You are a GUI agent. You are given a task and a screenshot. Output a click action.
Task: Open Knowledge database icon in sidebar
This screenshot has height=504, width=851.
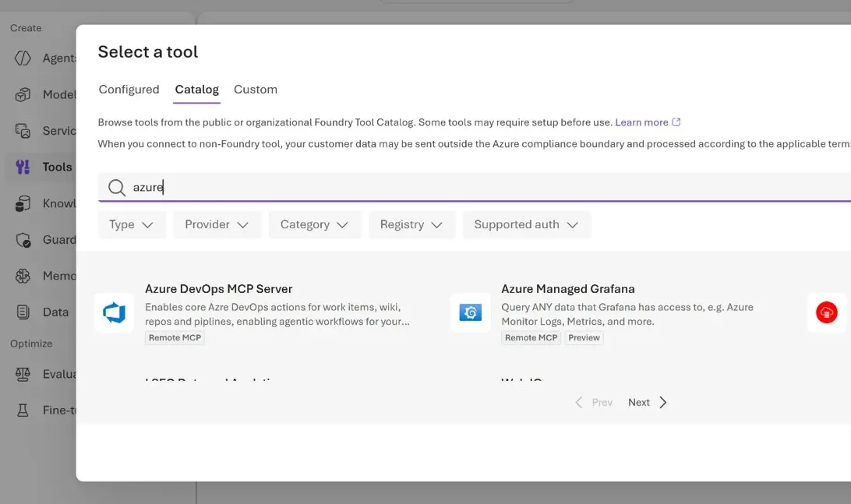tap(23, 203)
